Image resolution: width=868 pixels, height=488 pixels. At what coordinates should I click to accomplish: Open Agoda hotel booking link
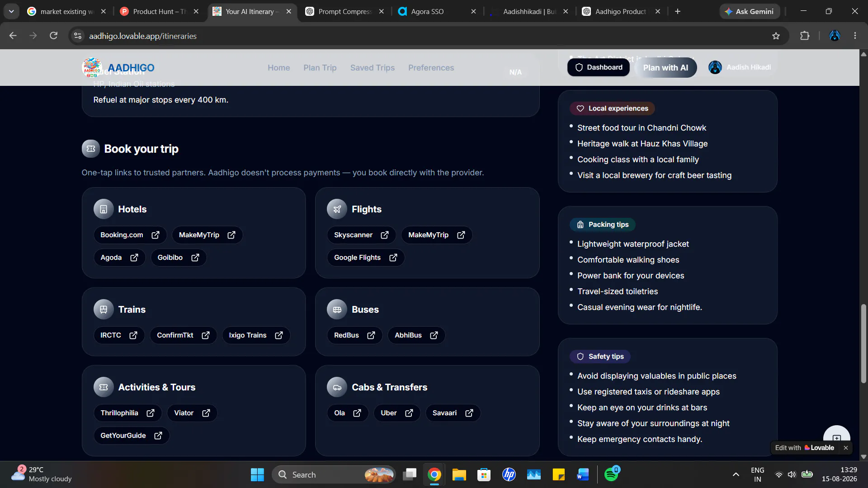(x=119, y=258)
